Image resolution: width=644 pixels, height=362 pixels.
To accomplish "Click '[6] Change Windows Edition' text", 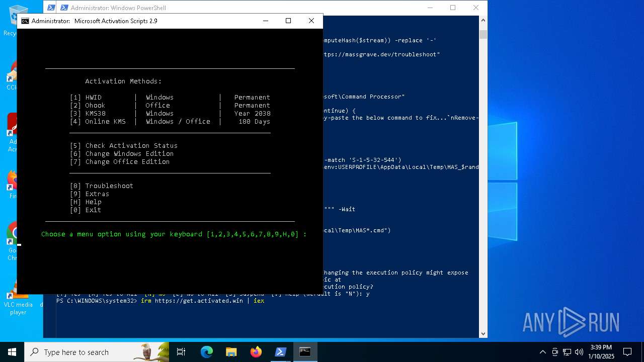I will tap(122, 153).
